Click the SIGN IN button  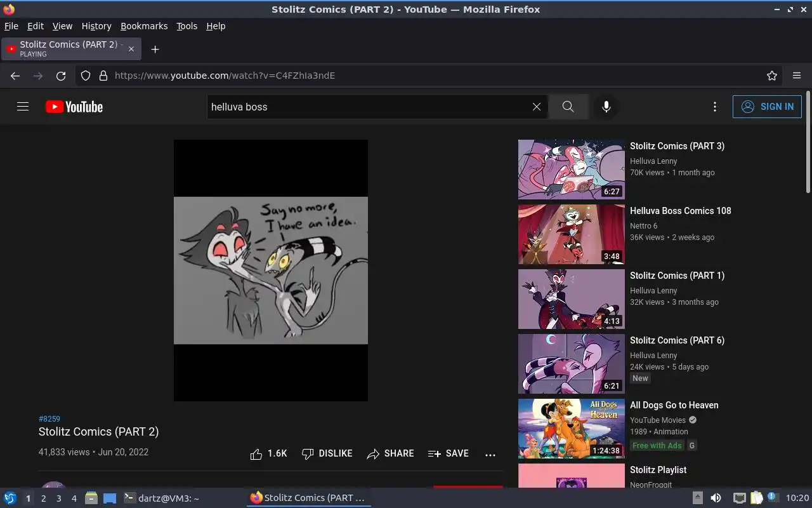tap(767, 107)
